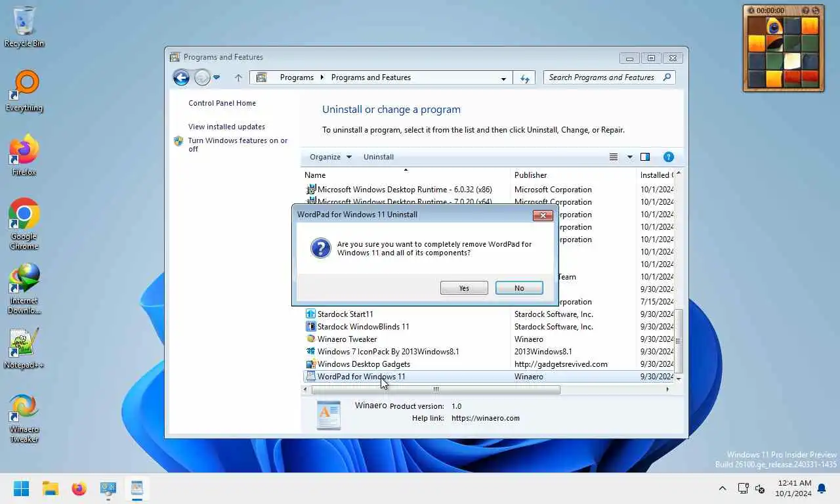Open Help via blue question icon
The image size is (840, 504).
coord(668,157)
